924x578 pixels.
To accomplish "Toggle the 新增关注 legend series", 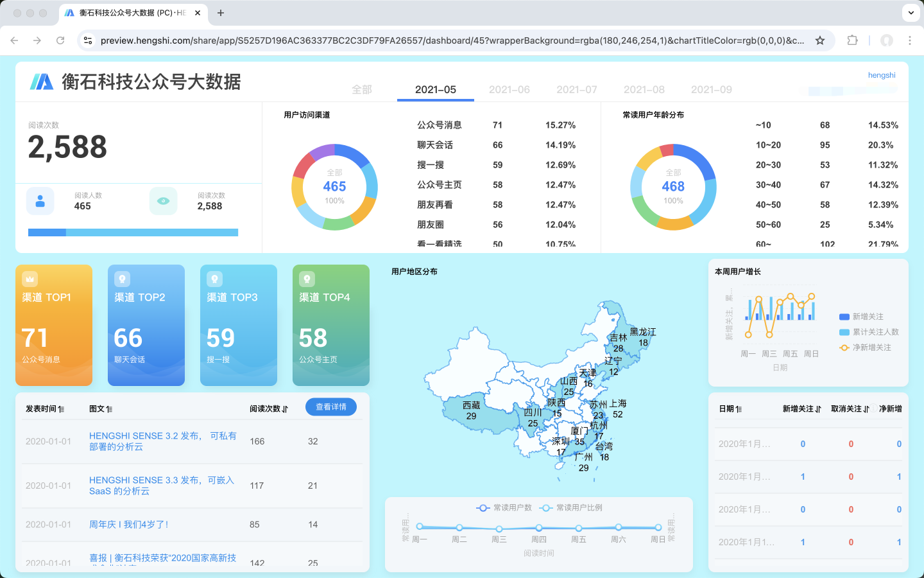I will tap(861, 317).
